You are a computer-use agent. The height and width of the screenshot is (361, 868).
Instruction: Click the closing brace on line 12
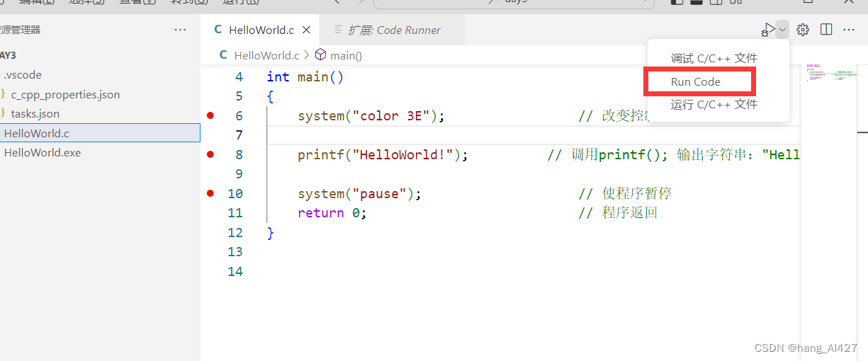click(271, 233)
